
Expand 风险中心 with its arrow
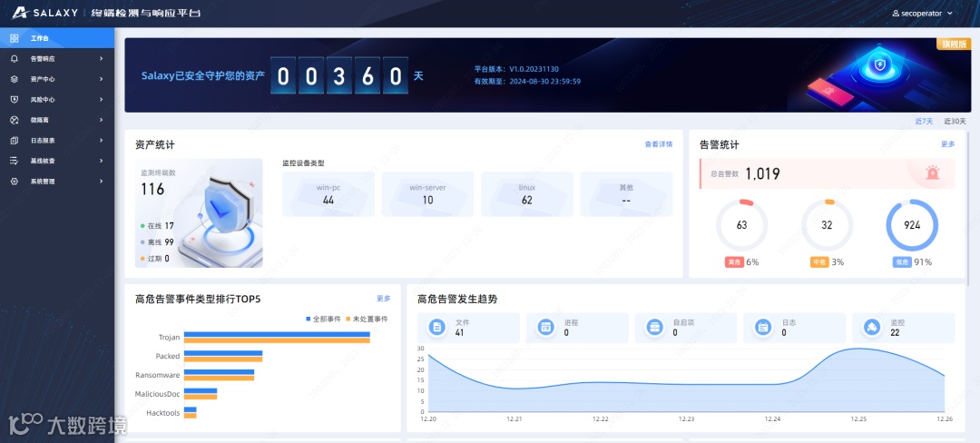102,99
